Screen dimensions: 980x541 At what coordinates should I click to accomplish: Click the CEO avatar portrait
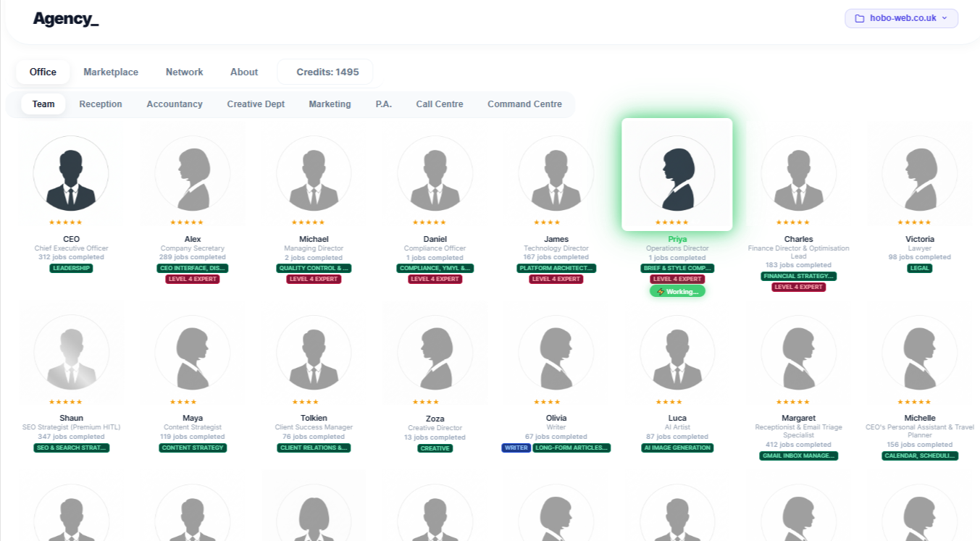pos(71,174)
